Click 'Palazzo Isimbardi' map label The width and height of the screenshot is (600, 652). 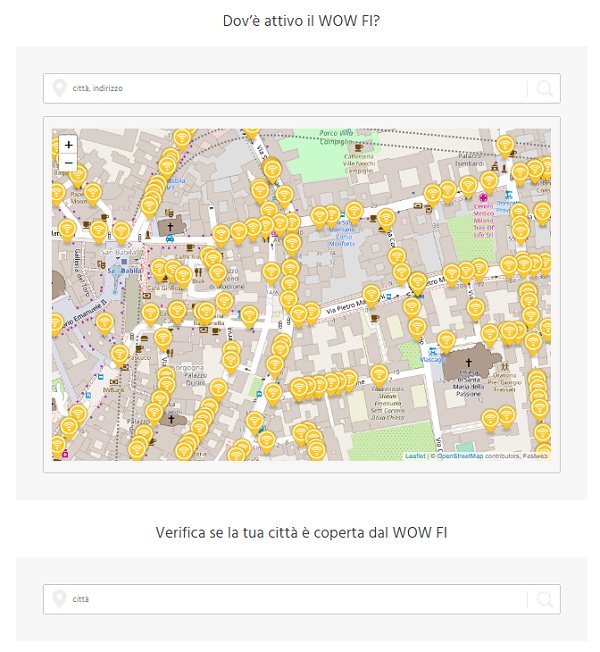469,159
